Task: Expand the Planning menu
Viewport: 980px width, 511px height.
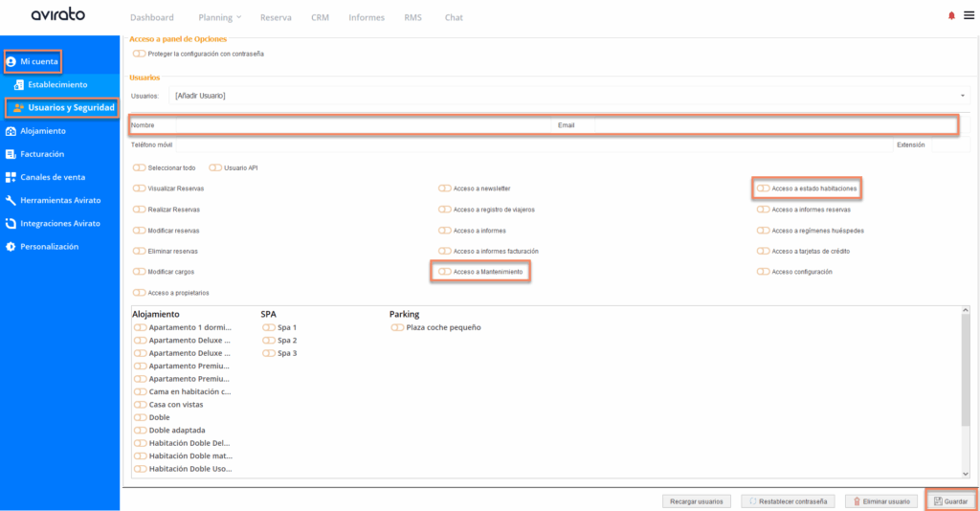Action: [x=219, y=17]
